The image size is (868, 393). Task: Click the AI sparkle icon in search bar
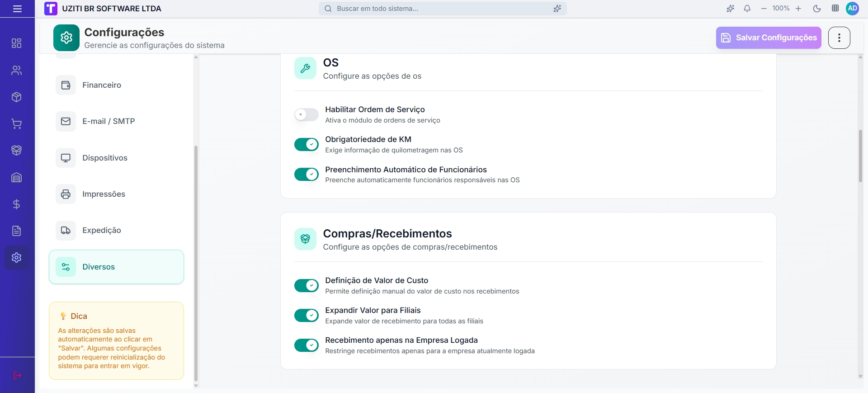[x=557, y=9]
